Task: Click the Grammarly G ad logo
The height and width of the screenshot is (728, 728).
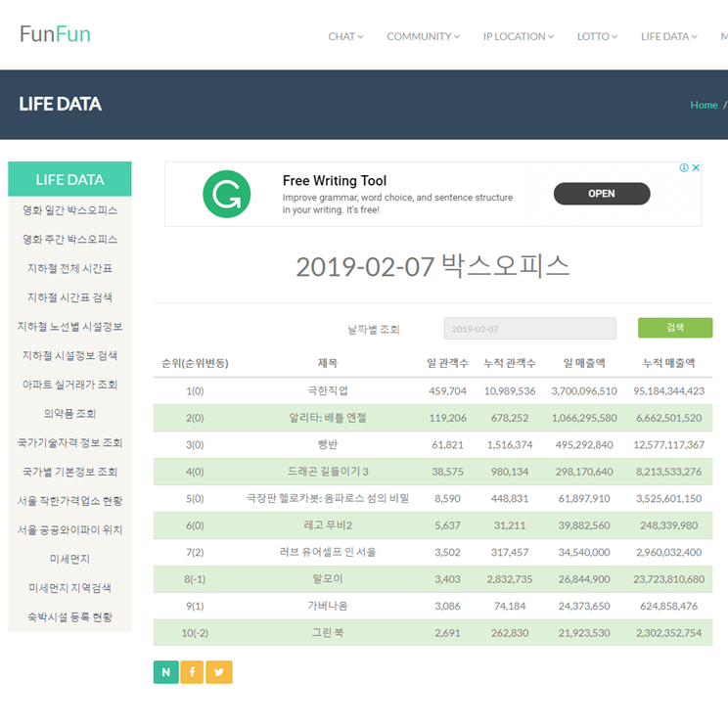Action: [227, 194]
